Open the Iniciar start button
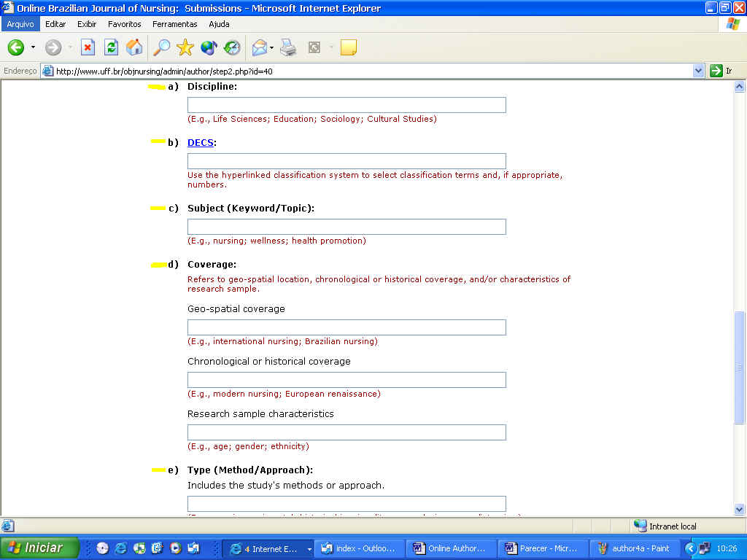This screenshot has width=747, height=560. [x=39, y=548]
